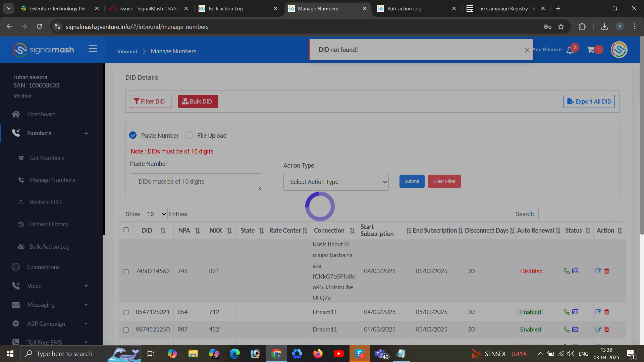Click user profile avatar logo
Viewport: 644px width, 362px height.
pyautogui.click(x=619, y=50)
